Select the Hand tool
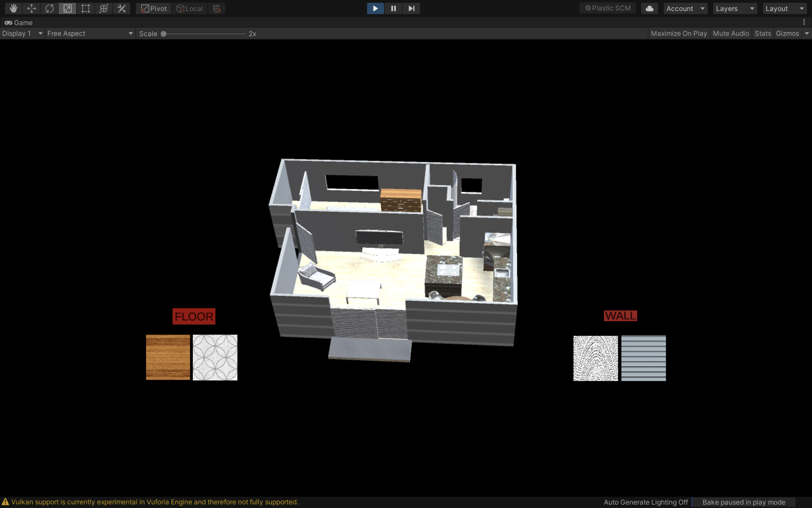Image resolution: width=812 pixels, height=508 pixels. pos(13,8)
